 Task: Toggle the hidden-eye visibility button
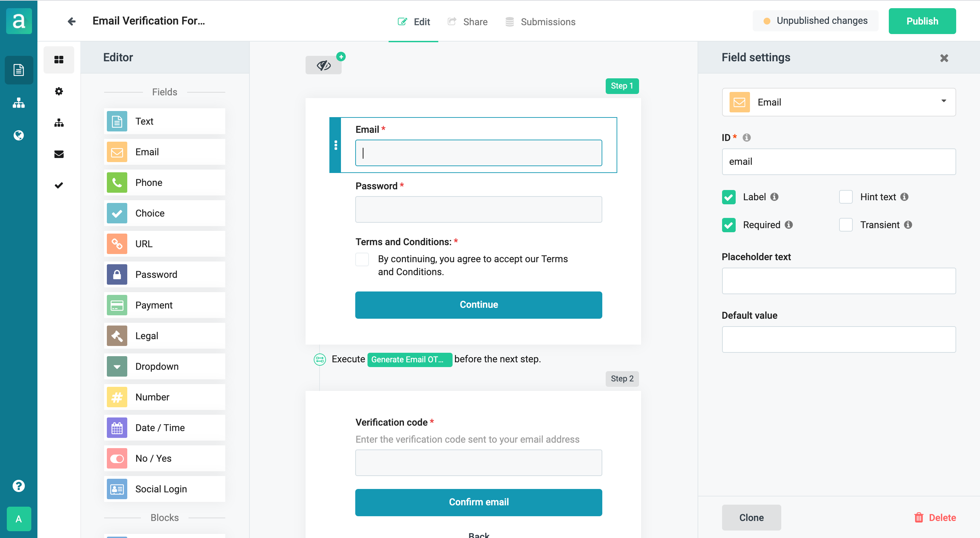click(x=323, y=65)
